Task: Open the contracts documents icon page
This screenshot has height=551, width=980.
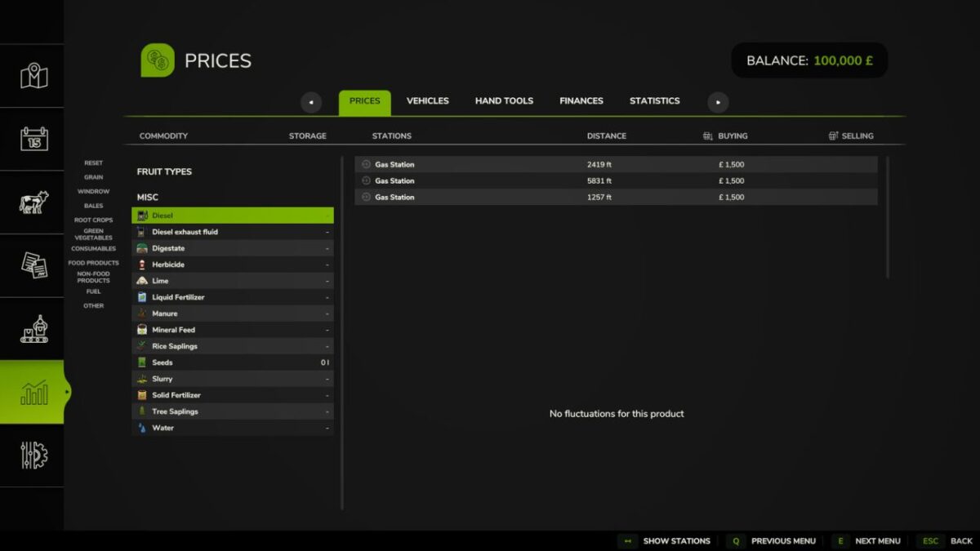Action: [x=33, y=265]
